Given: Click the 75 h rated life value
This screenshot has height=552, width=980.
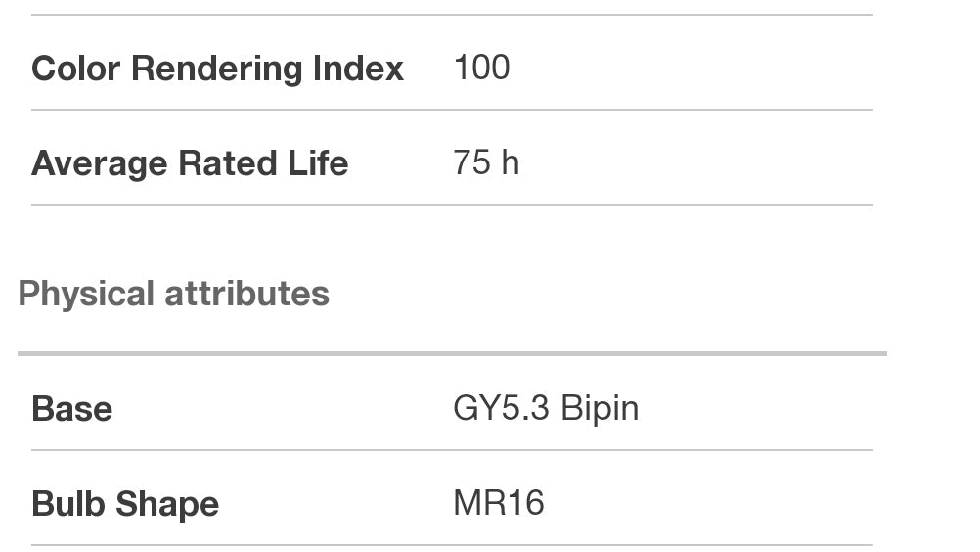Looking at the screenshot, I should click(x=486, y=162).
